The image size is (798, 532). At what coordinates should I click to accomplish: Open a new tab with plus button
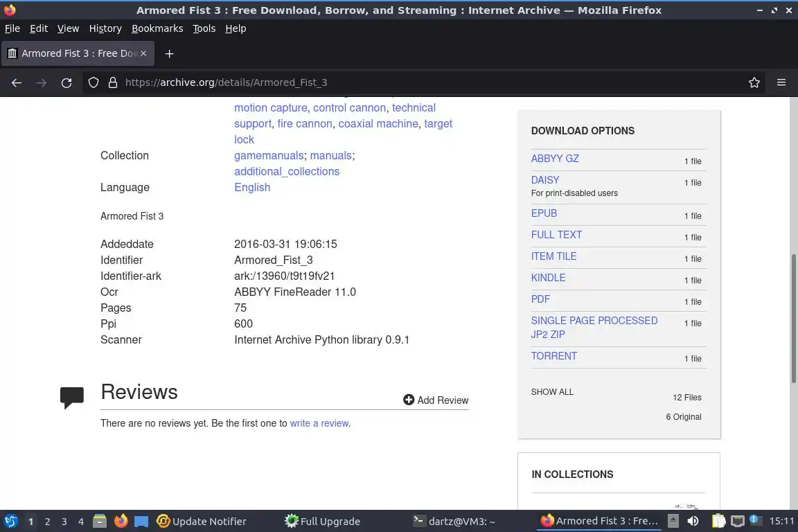(170, 53)
